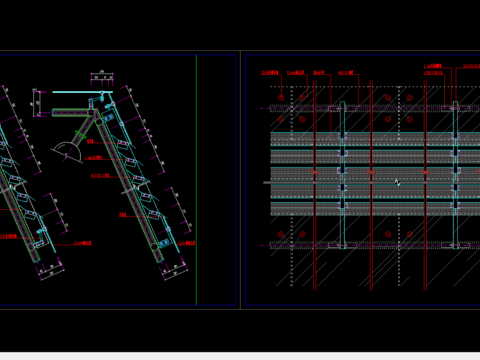480x360 pixels.
Task: Pick the vertical dimension left of the horizontal tube
Action: tap(36, 103)
